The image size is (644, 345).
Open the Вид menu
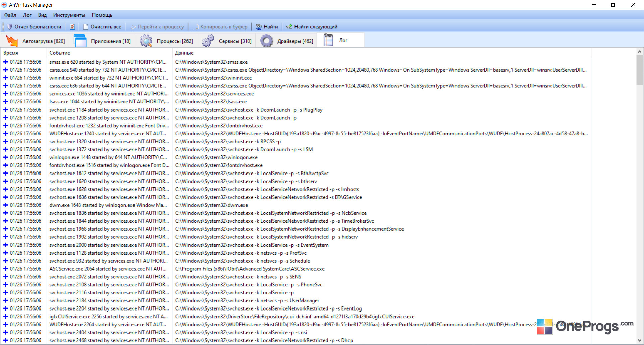coord(42,15)
